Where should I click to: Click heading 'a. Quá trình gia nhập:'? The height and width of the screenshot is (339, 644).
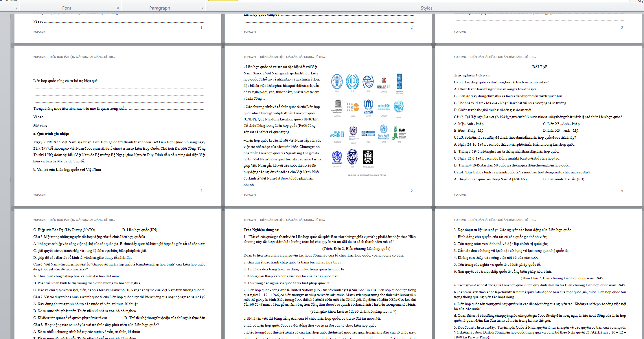pos(51,134)
